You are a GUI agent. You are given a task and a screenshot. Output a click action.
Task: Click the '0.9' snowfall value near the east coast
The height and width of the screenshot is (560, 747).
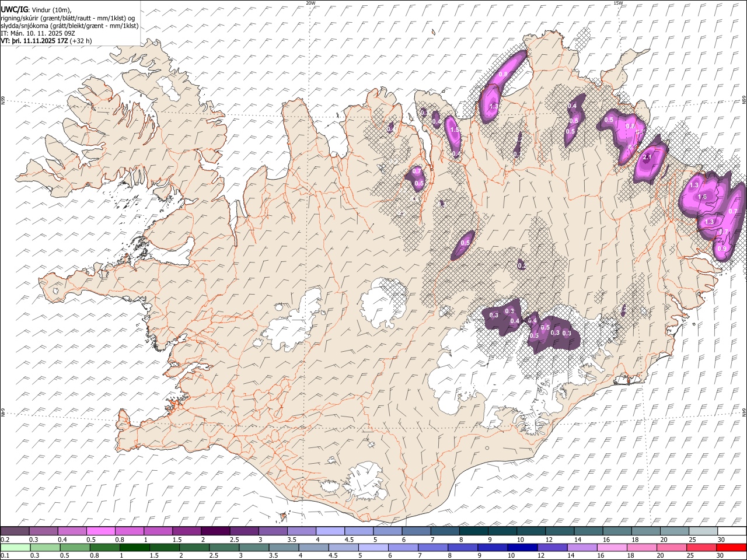pos(722,249)
